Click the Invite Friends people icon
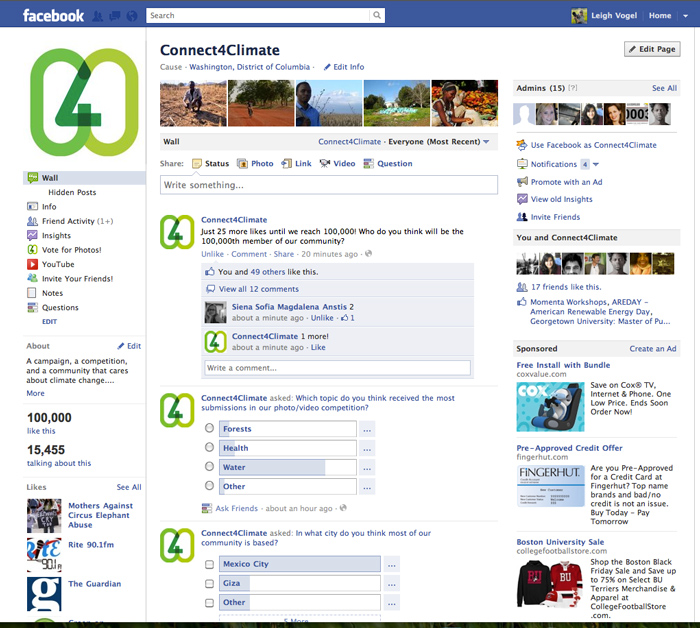700x628 pixels. pyautogui.click(x=522, y=217)
